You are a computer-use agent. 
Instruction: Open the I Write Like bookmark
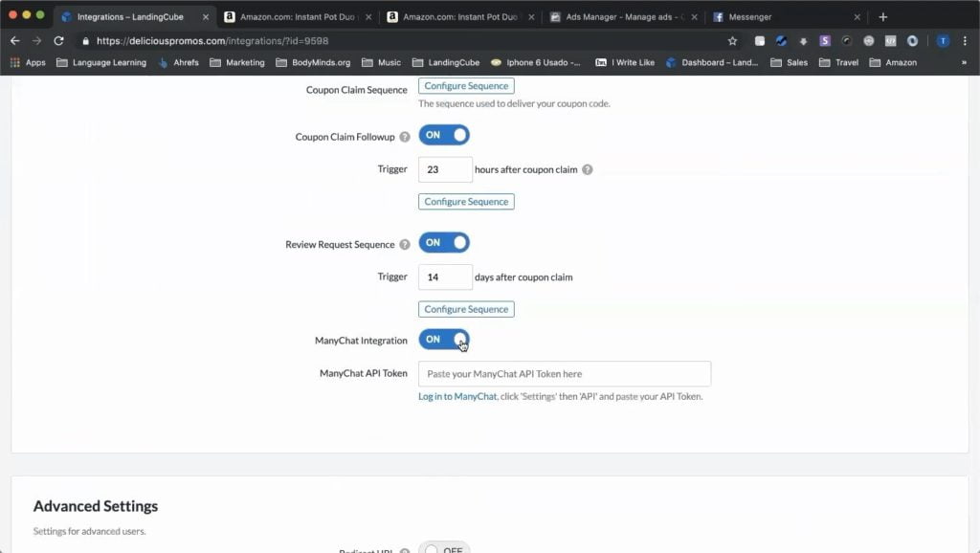[x=624, y=62]
